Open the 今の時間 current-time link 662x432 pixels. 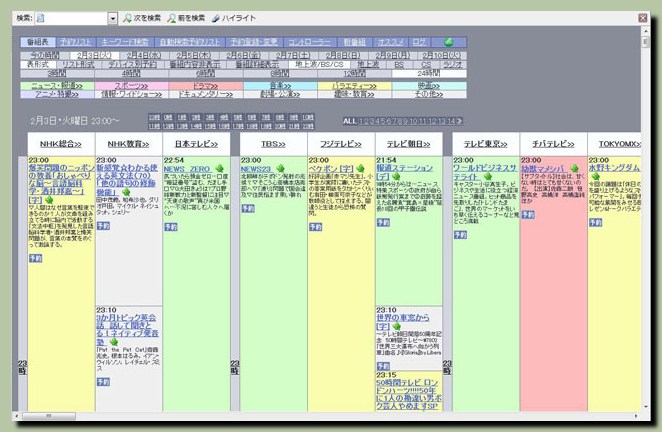tap(45, 55)
